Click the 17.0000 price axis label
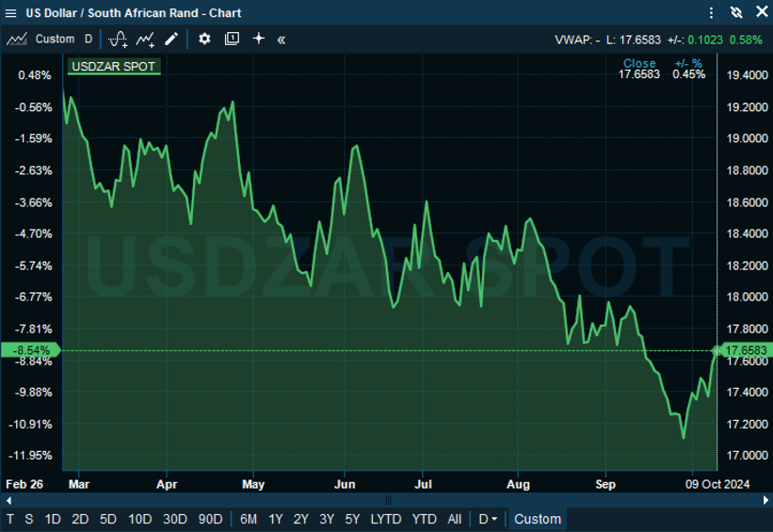Viewport: 773px width, 532px height. coord(748,456)
